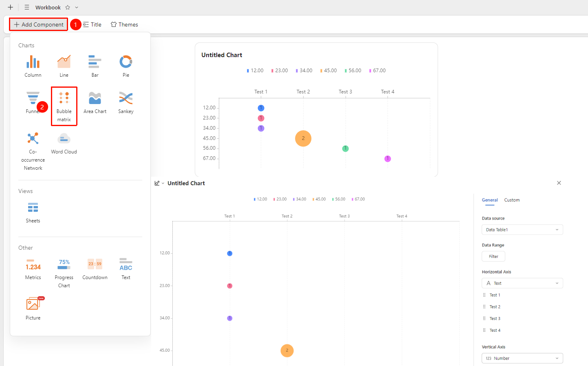Insert a Progress Chart component
The width and height of the screenshot is (588, 366).
pos(64,273)
